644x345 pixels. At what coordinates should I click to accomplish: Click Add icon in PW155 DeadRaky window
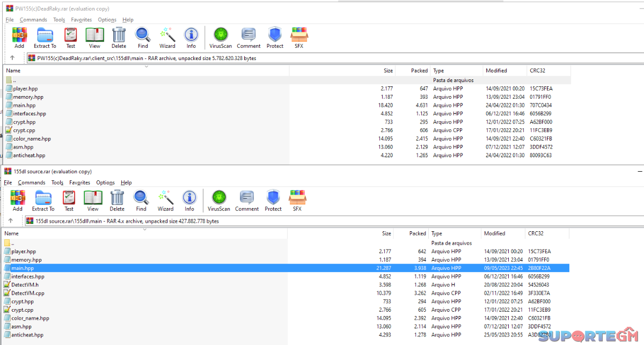[x=19, y=38]
